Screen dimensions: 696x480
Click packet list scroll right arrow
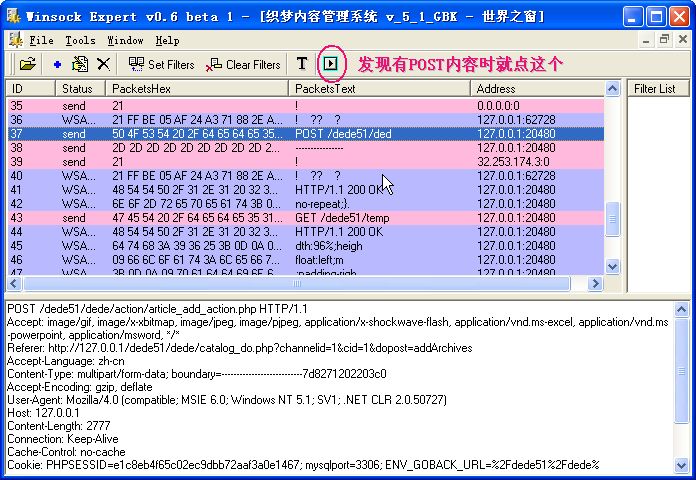point(595,283)
